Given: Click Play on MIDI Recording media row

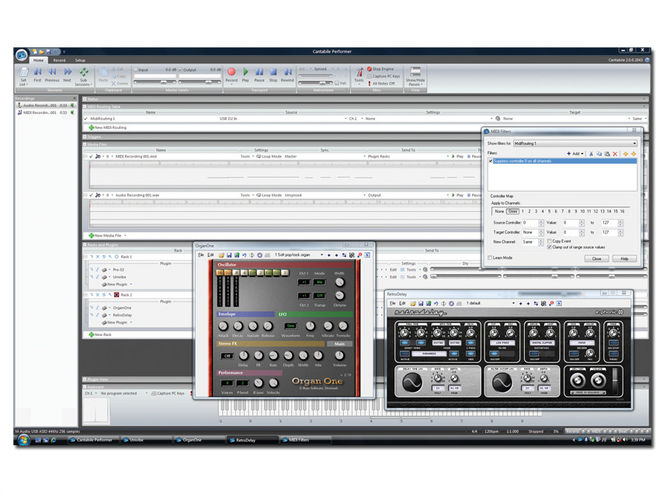Looking at the screenshot, I should click(x=458, y=156).
